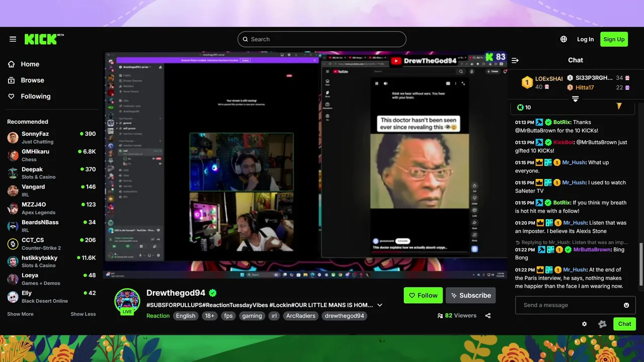Screen dimensions: 644x362
Task: Follow Drewthegod94's channel
Action: [x=423, y=296]
